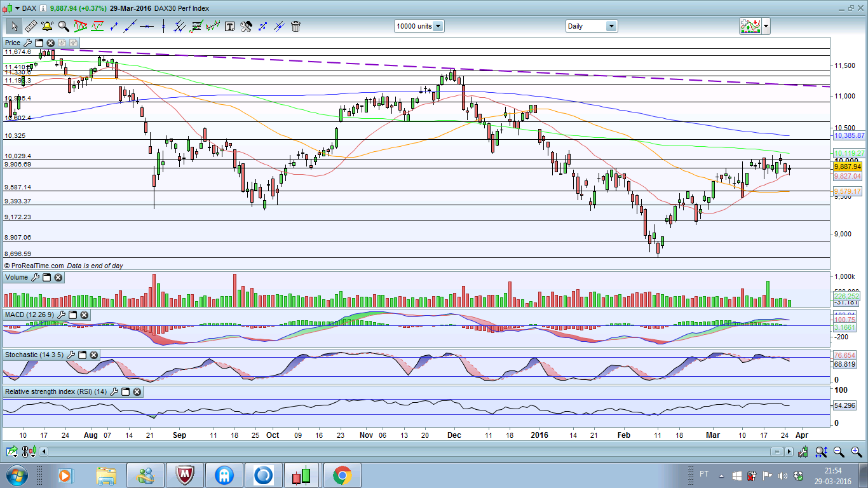868x488 pixels.
Task: Toggle the MACD panel maximize button
Action: [72, 315]
